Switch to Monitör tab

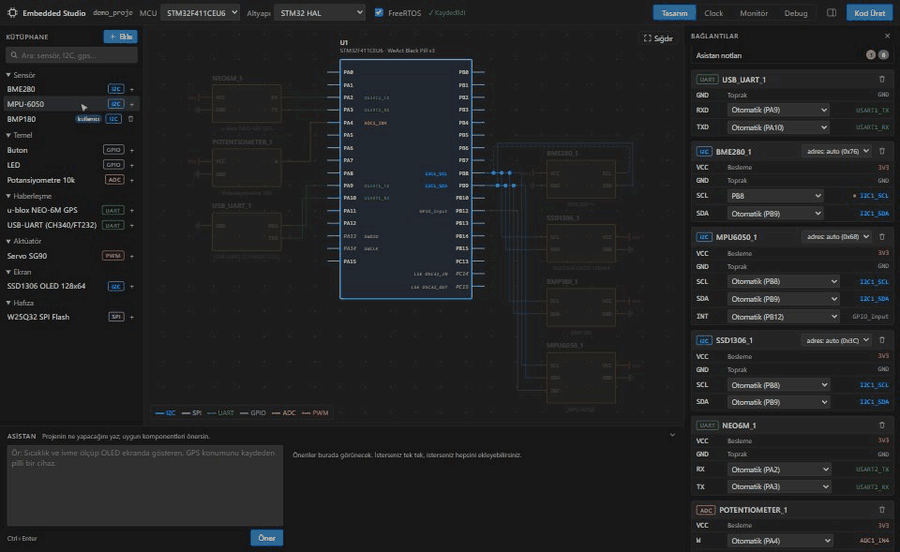click(754, 13)
